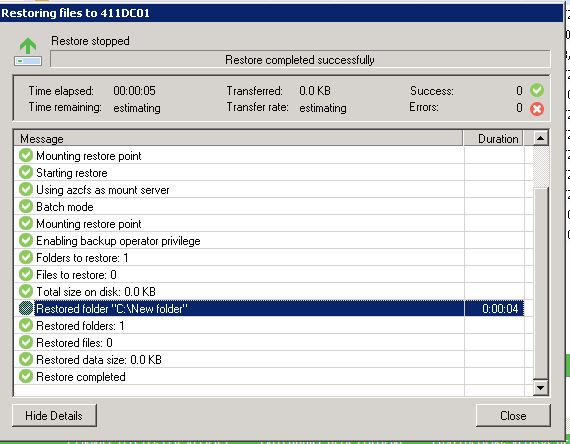Click the scrollbar down arrow in log list
The image size is (570, 444).
541,387
